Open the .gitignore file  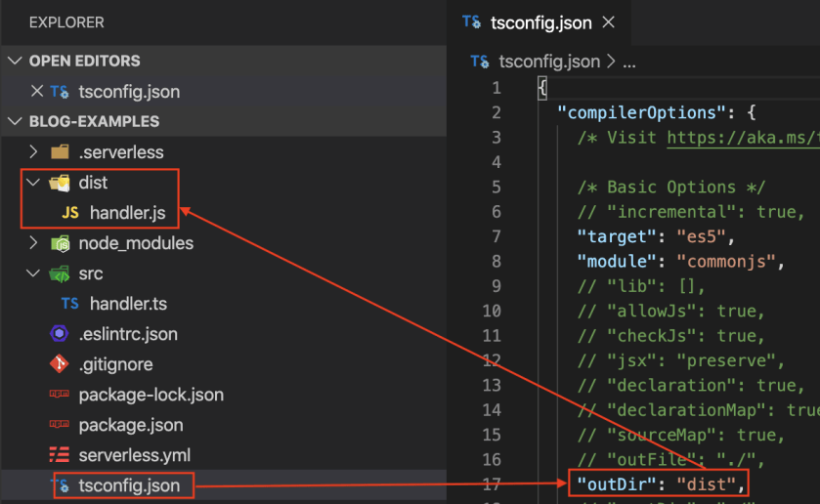(115, 364)
